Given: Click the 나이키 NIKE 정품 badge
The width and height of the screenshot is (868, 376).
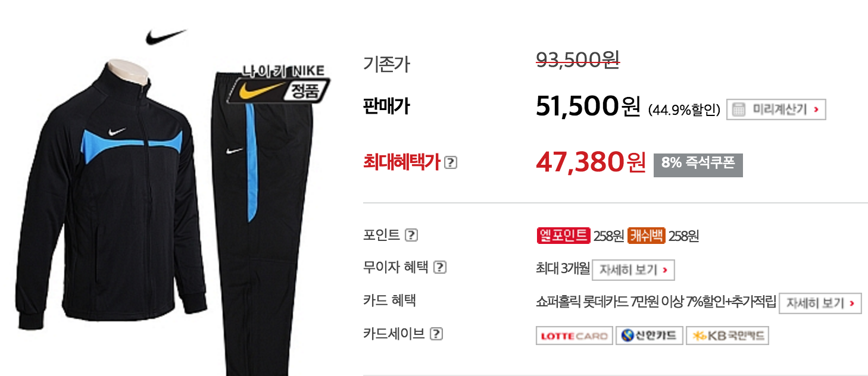Looking at the screenshot, I should tap(282, 83).
